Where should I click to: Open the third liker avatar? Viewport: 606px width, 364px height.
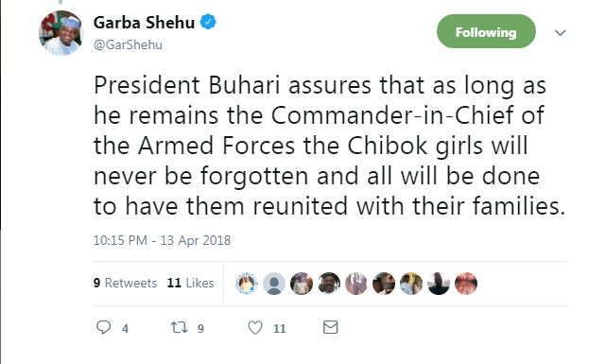point(302,284)
